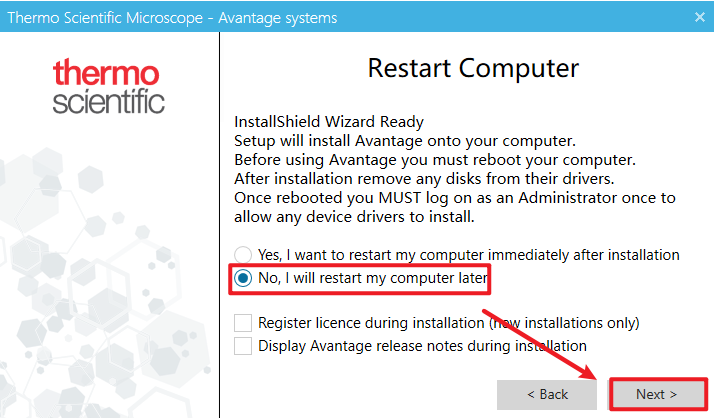Go back with the Back button
The width and height of the screenshot is (714, 418).
click(x=547, y=394)
